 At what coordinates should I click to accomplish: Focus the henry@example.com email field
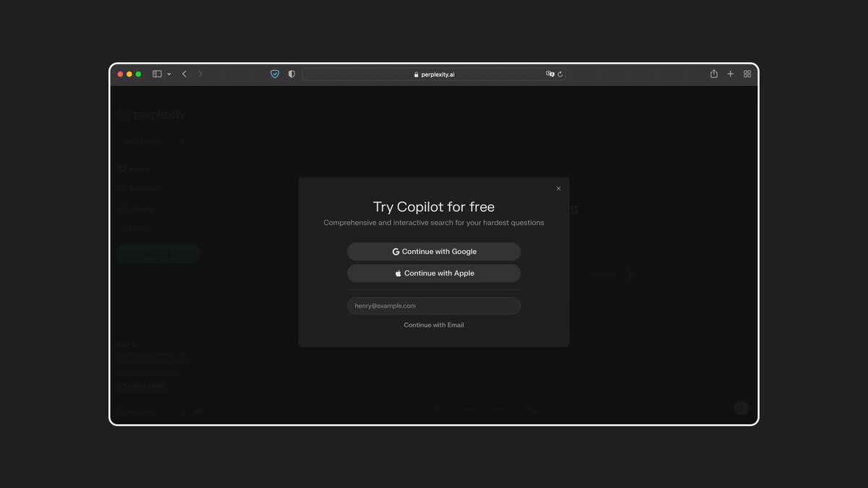[434, 306]
